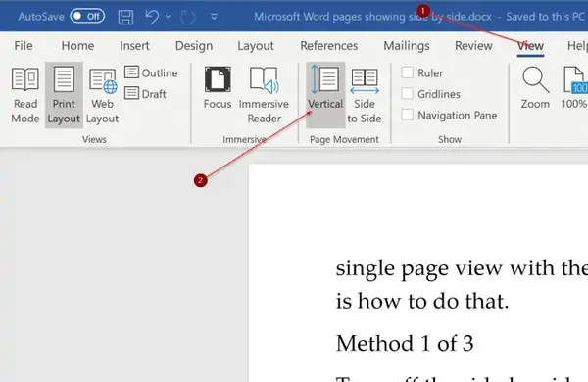Switch to Read Mode view
The width and height of the screenshot is (588, 382).
[x=25, y=96]
